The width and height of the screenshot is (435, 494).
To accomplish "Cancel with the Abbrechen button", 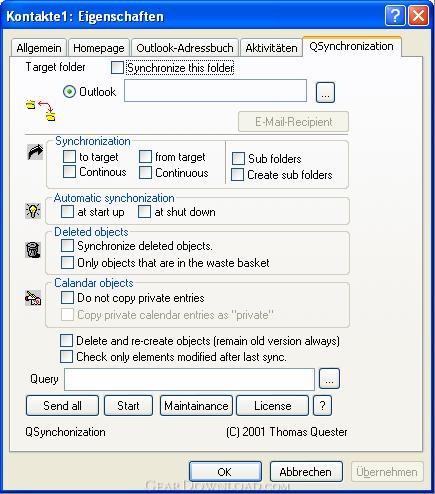I will 306,472.
